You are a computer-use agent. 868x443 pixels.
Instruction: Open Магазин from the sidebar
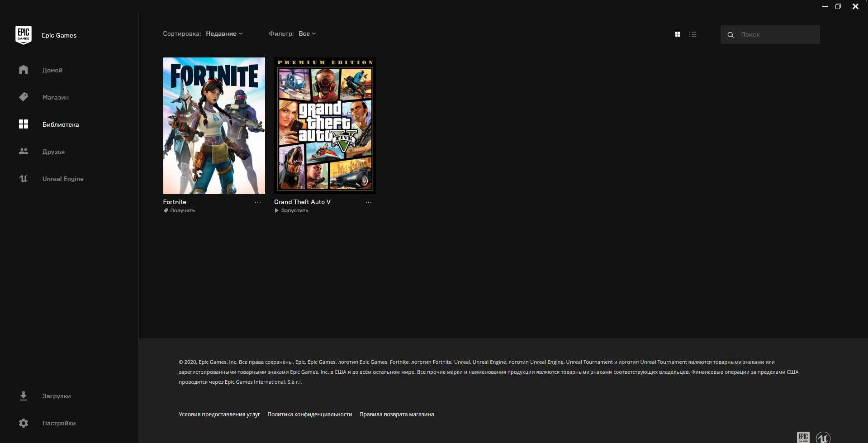click(56, 97)
